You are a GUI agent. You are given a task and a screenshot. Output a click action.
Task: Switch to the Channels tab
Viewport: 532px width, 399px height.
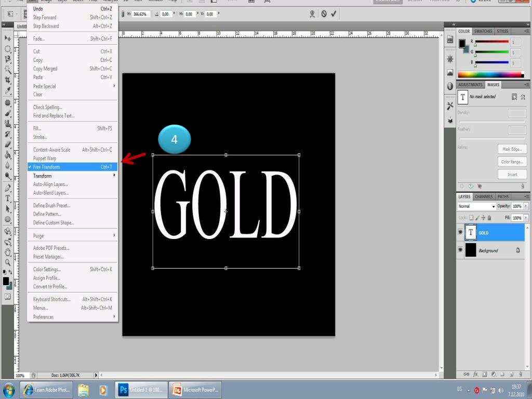[x=484, y=196]
